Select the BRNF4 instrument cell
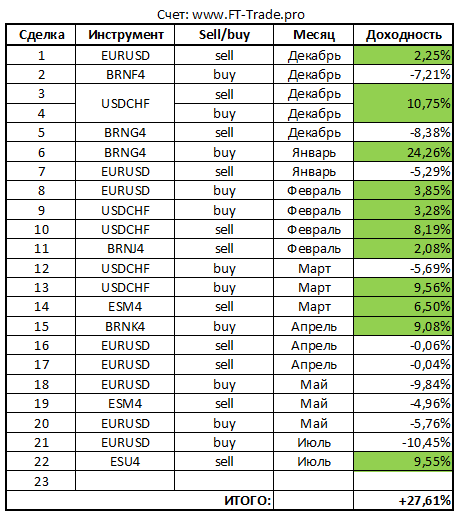The height and width of the screenshot is (517, 458). 125,74
